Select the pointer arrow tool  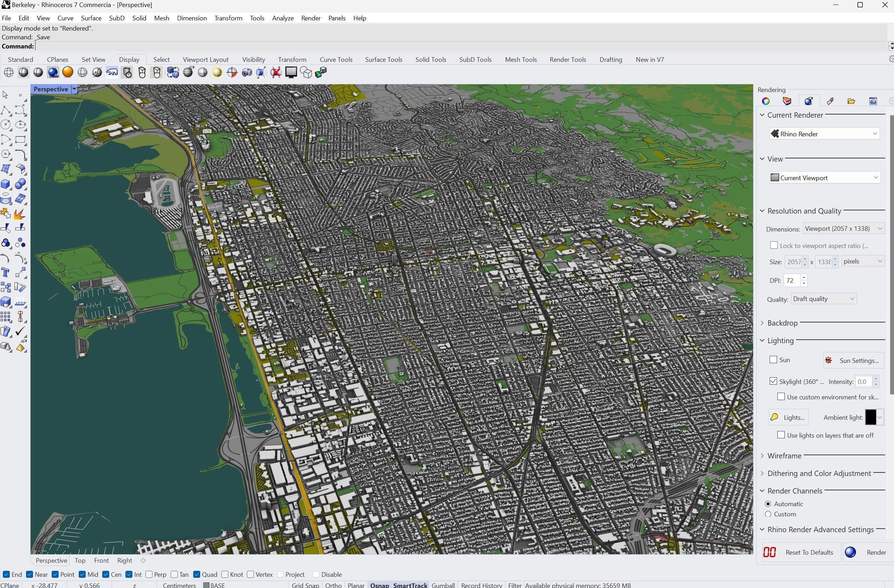(x=5, y=95)
